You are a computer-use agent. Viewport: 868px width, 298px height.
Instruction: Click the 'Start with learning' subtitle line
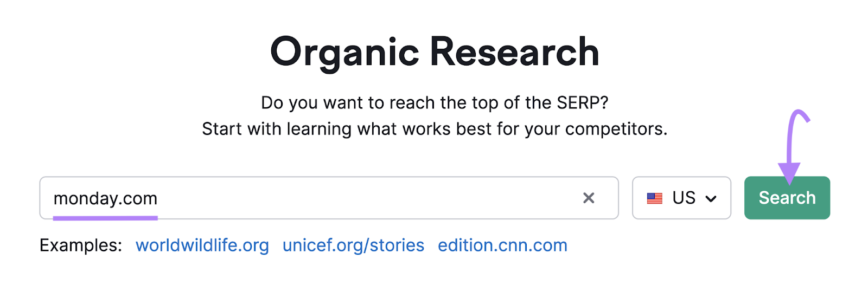(x=435, y=129)
